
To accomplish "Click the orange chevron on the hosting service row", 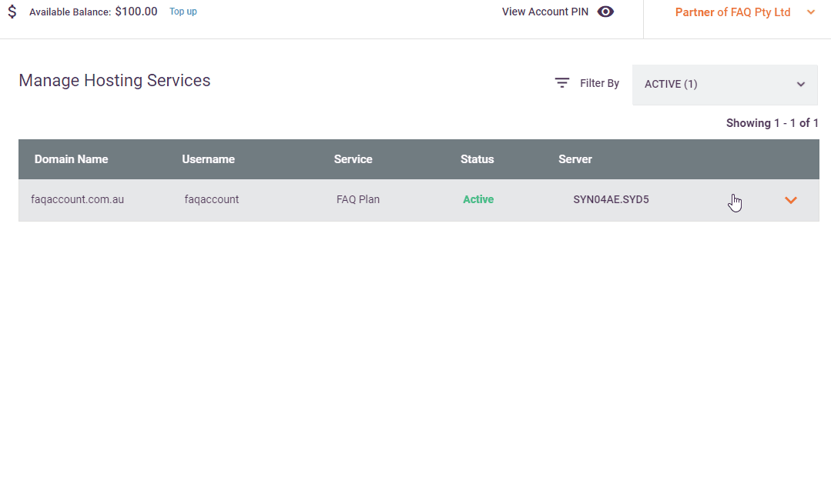I will (x=790, y=199).
